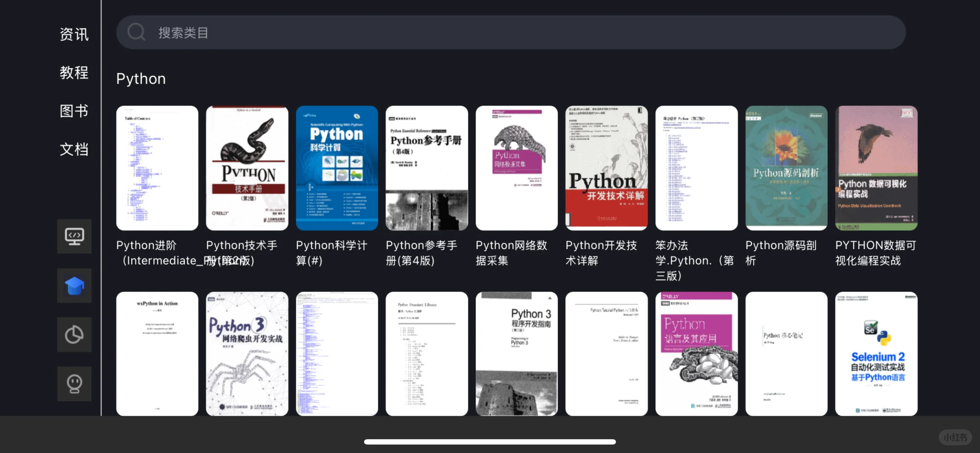The width and height of the screenshot is (980, 453).
Task: Click Python进阶 title link text
Action: point(146,245)
